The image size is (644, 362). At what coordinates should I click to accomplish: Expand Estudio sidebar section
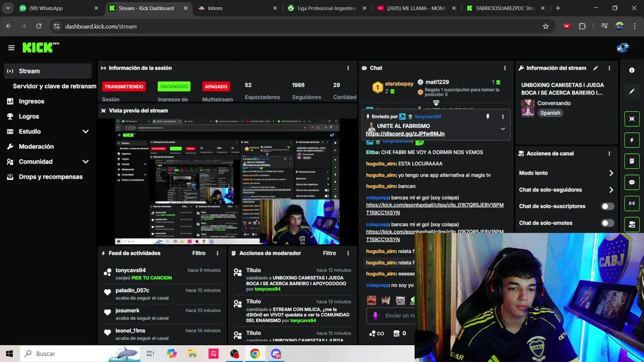[x=86, y=131]
